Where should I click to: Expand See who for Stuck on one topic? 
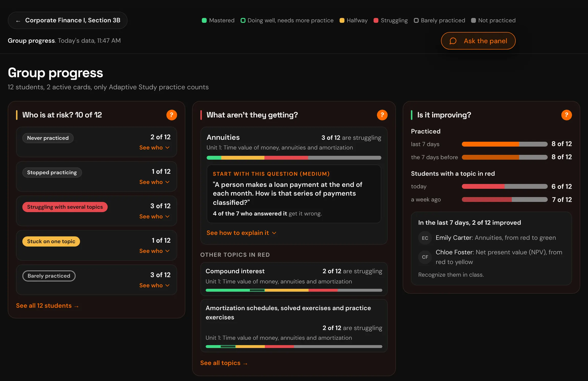(x=154, y=251)
